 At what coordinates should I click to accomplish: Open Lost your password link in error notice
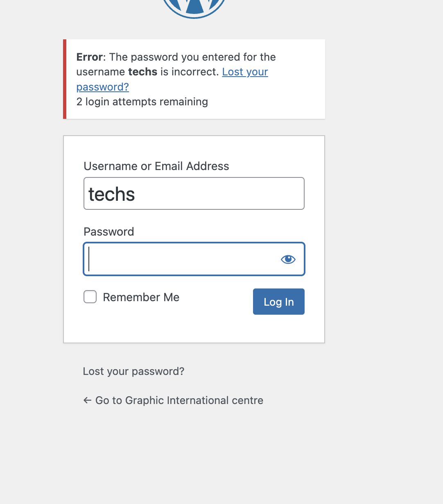click(245, 72)
